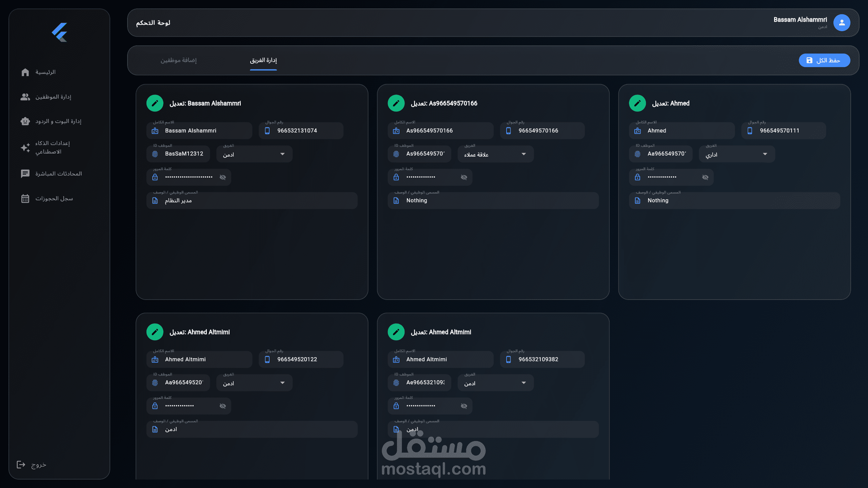Click the phone number field 966532131074
868x488 pixels.
[301, 131]
